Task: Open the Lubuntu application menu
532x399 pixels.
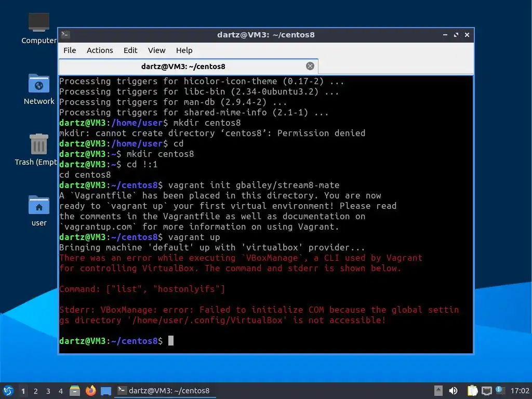Action: 8,391
